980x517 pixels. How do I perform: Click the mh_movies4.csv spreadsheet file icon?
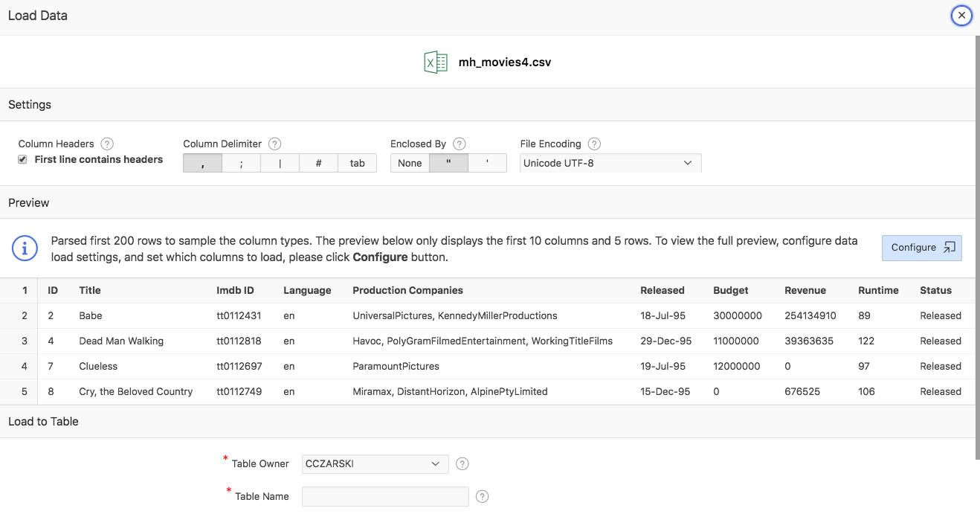[x=436, y=62]
